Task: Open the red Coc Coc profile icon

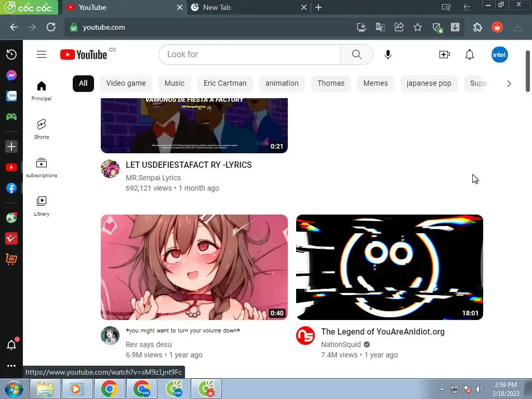Action: [497, 27]
